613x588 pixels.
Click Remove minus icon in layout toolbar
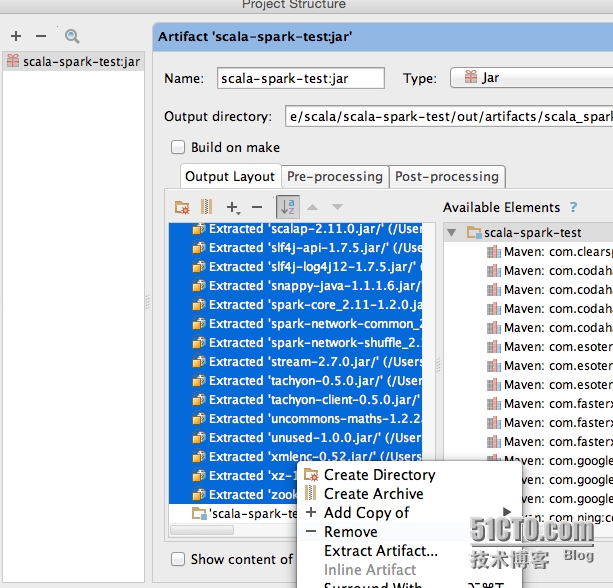(x=257, y=207)
